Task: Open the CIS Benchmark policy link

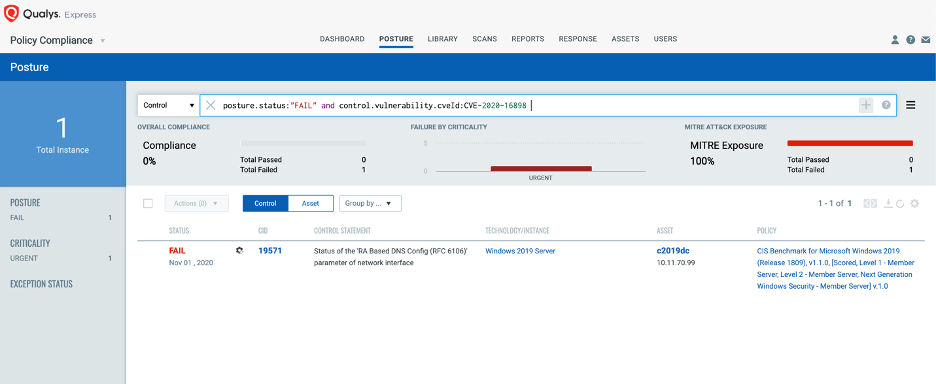Action: (x=835, y=269)
